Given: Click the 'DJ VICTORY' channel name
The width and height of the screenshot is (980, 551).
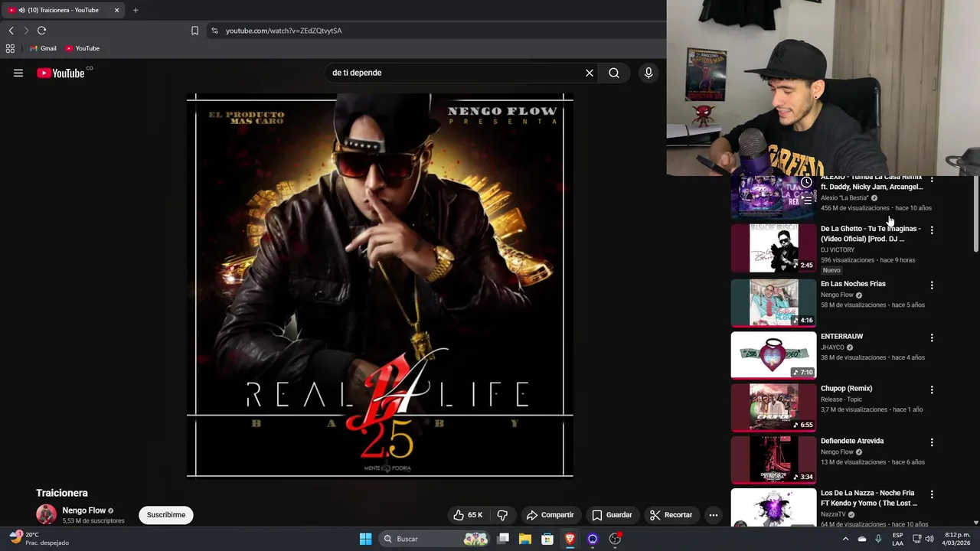Looking at the screenshot, I should pyautogui.click(x=838, y=250).
